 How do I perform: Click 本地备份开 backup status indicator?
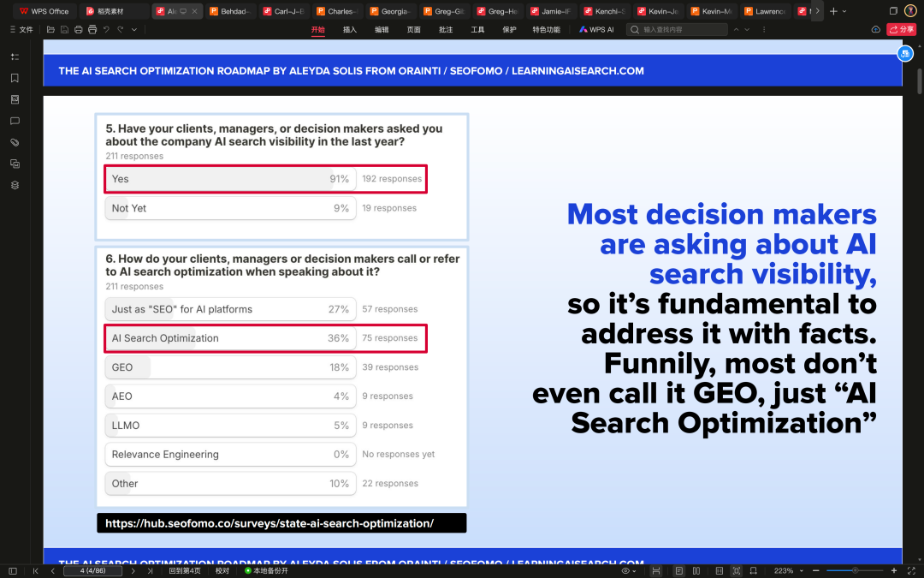pos(267,570)
